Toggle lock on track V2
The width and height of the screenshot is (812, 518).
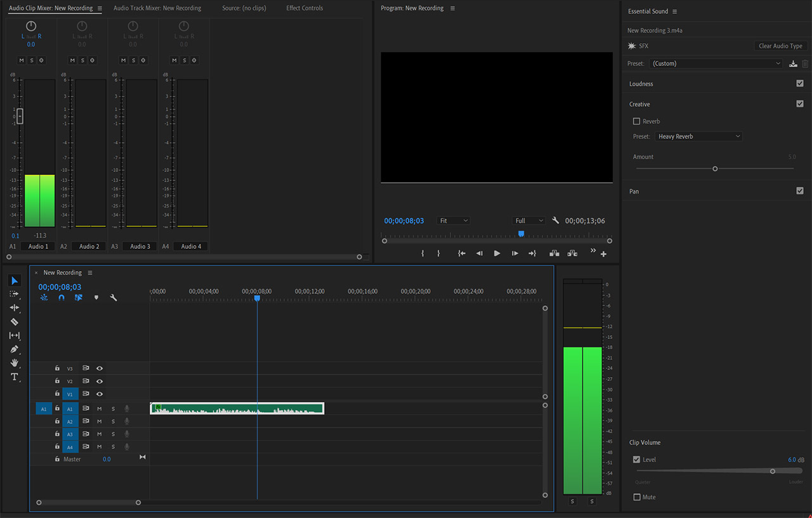(x=57, y=381)
